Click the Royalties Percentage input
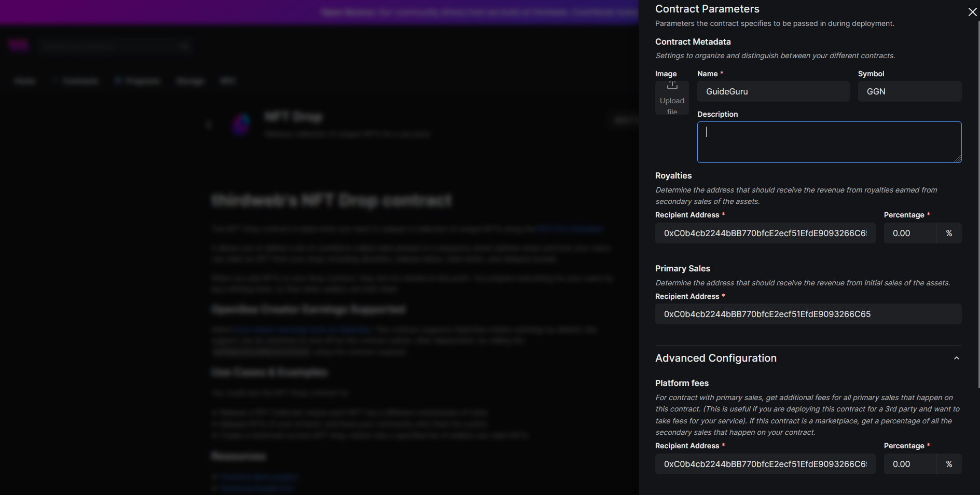Screen dimensions: 980x495 click(x=910, y=233)
